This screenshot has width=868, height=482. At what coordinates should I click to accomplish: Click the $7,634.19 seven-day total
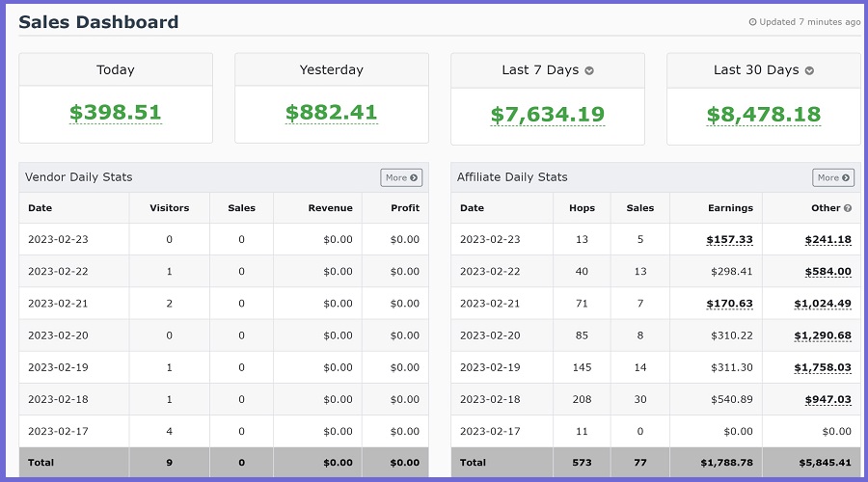point(547,115)
